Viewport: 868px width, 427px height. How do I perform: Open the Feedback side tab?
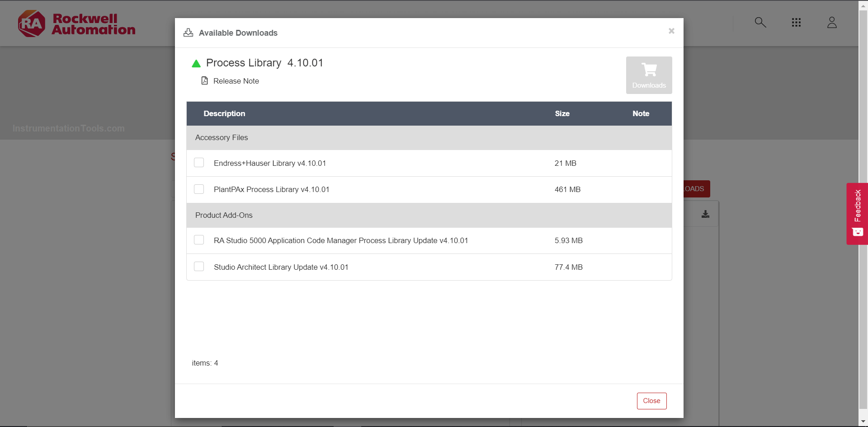[x=857, y=214]
